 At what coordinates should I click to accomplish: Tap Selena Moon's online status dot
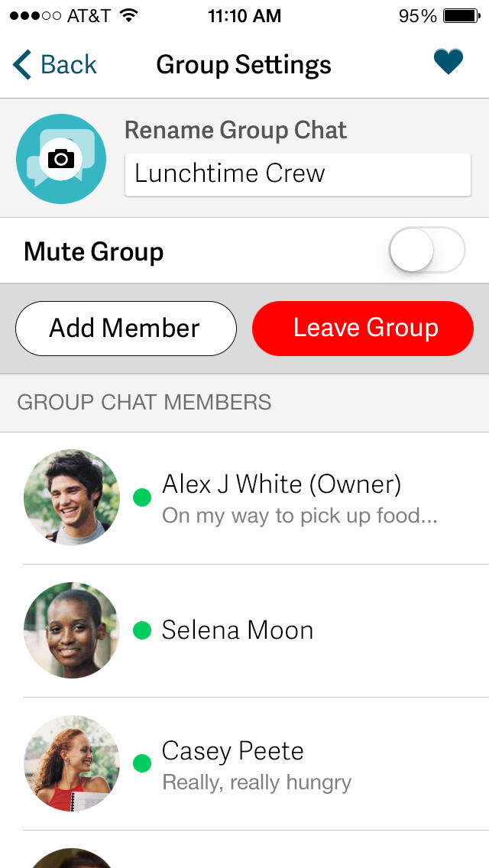[x=142, y=630]
